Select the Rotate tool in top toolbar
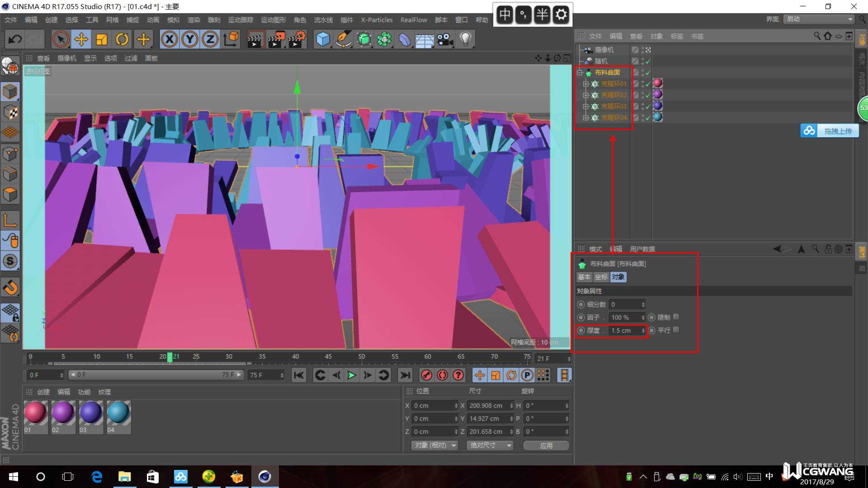The width and height of the screenshot is (868, 488). point(122,39)
